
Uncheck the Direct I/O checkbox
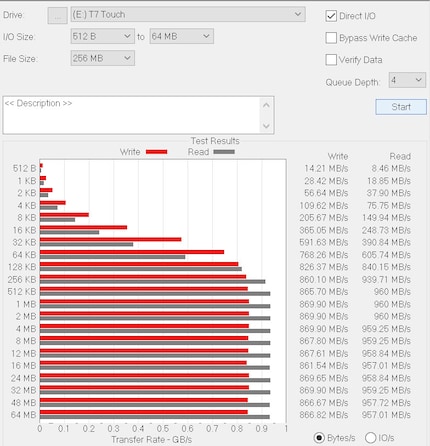(331, 16)
